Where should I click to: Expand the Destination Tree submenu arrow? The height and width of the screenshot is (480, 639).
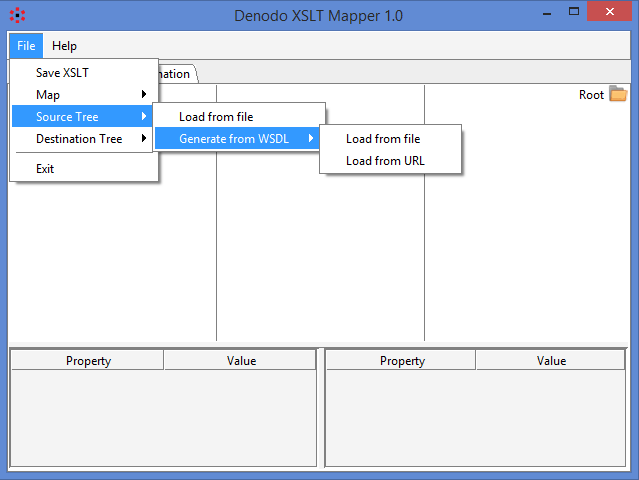[144, 139]
